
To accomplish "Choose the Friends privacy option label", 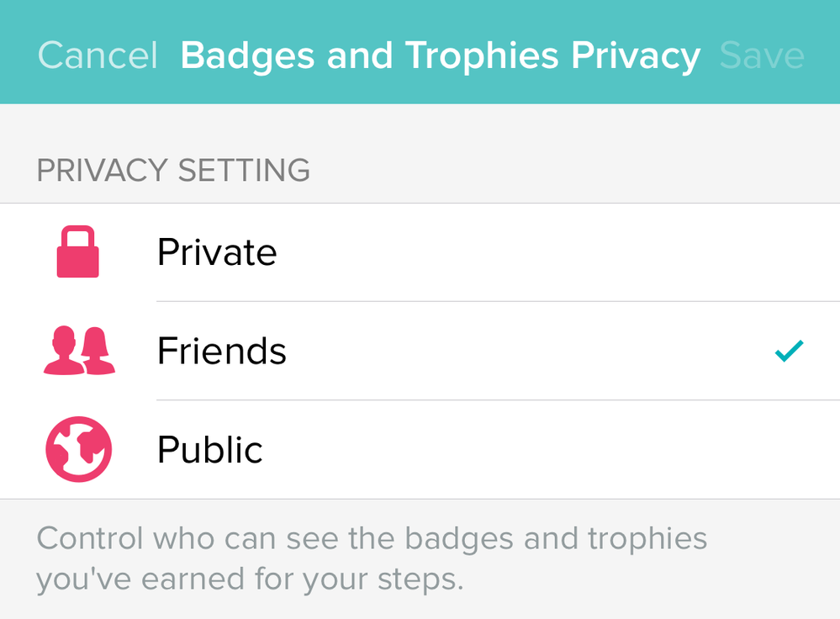I will (x=222, y=352).
